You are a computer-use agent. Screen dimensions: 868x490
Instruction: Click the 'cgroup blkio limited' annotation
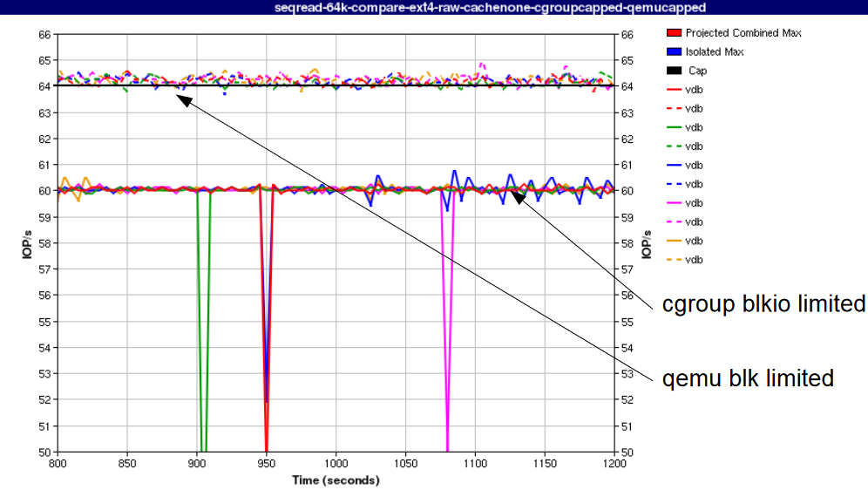763,303
